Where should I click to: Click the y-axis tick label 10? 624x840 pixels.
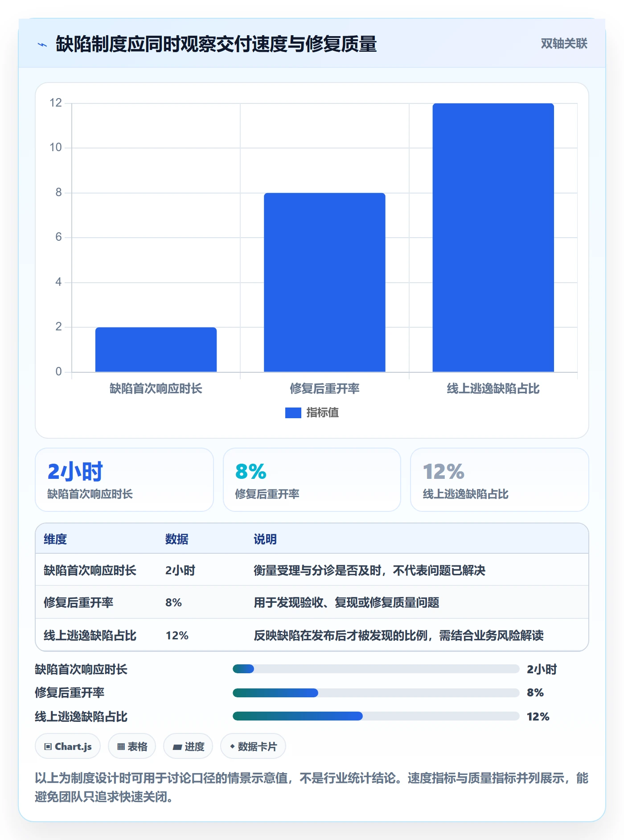tap(56, 148)
